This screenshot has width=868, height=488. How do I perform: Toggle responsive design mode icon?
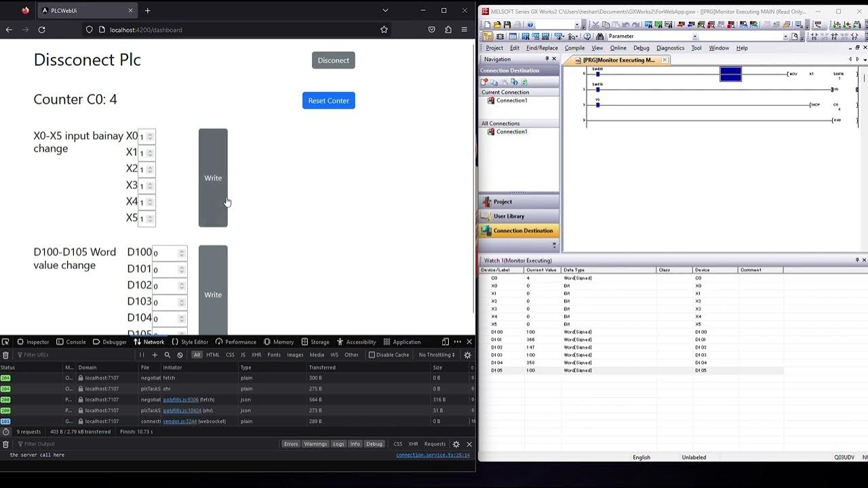pos(446,342)
